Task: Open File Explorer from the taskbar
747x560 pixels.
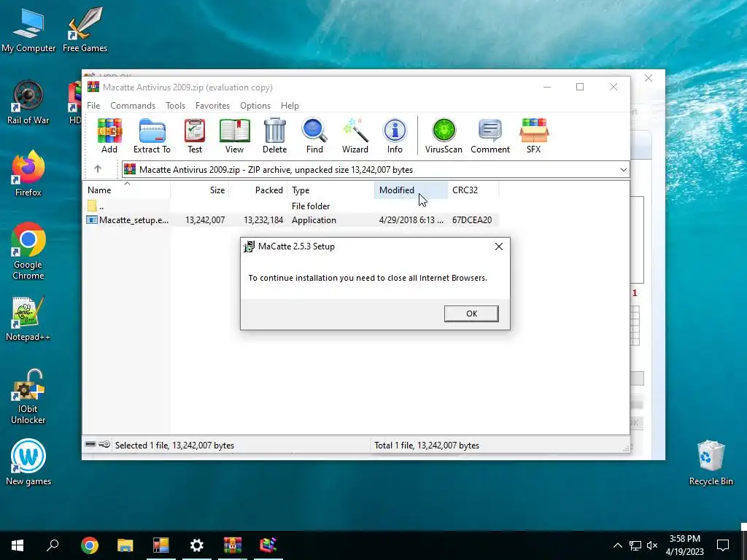Action: click(125, 545)
